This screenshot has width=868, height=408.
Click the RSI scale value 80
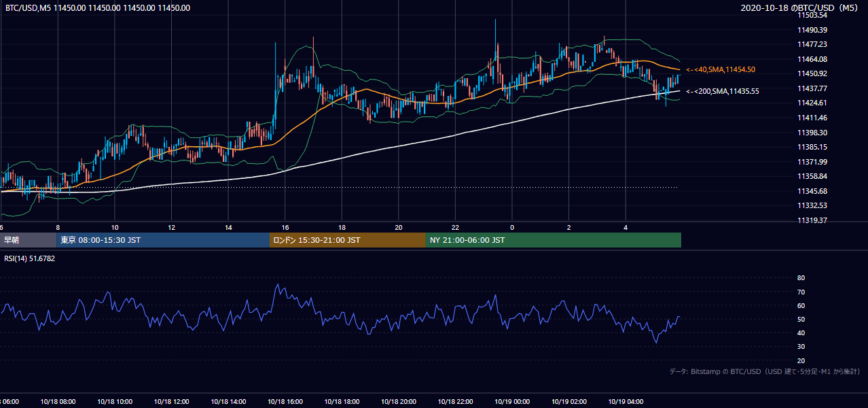[x=801, y=278]
